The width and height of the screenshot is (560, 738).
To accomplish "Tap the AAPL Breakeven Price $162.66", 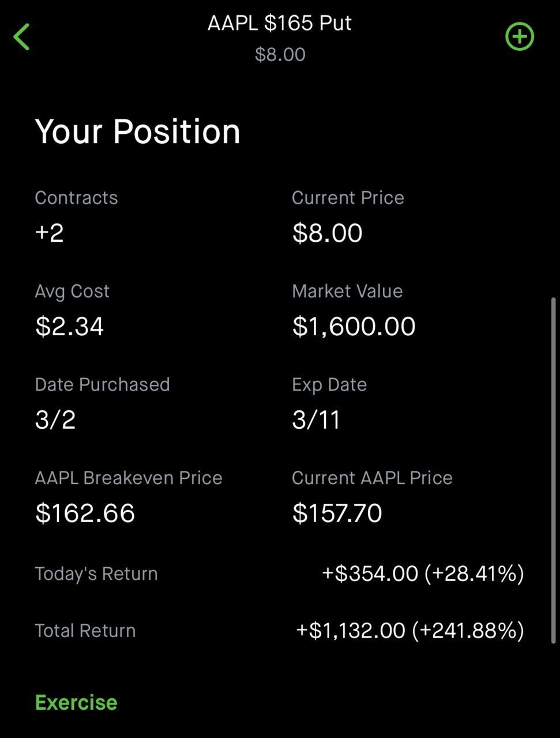I will pos(85,513).
